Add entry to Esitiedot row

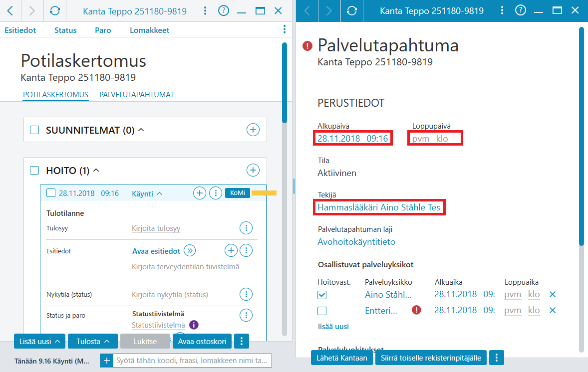pyautogui.click(x=231, y=251)
